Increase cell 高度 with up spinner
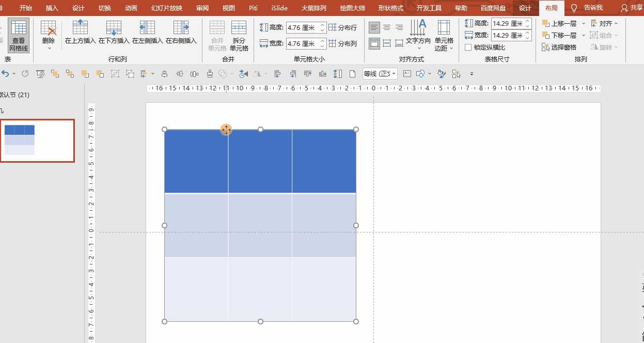The image size is (644, 343). pyautogui.click(x=323, y=25)
